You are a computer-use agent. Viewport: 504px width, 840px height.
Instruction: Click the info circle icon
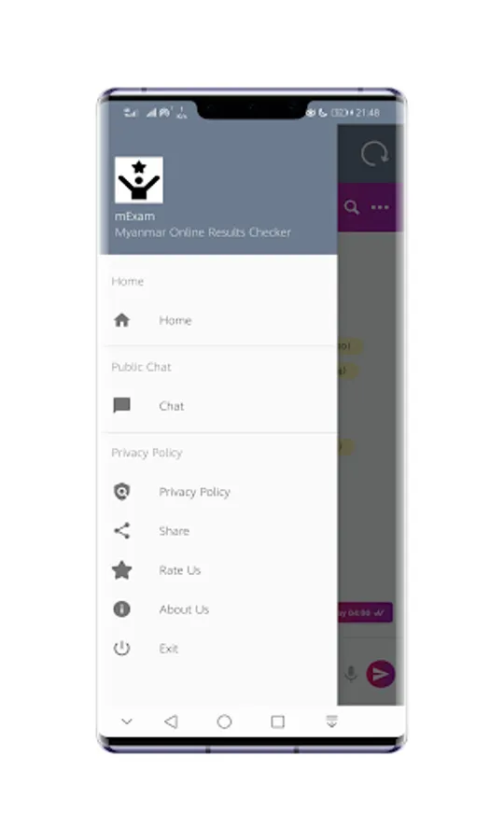pos(122,609)
